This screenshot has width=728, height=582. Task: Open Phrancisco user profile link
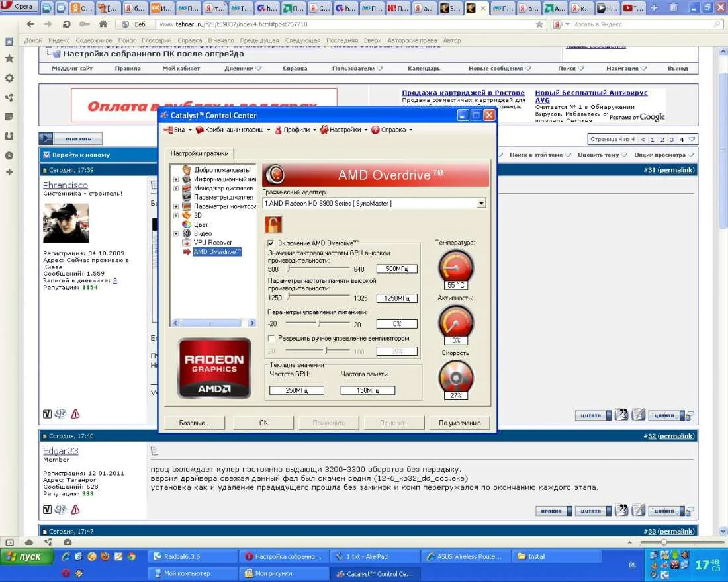point(66,185)
